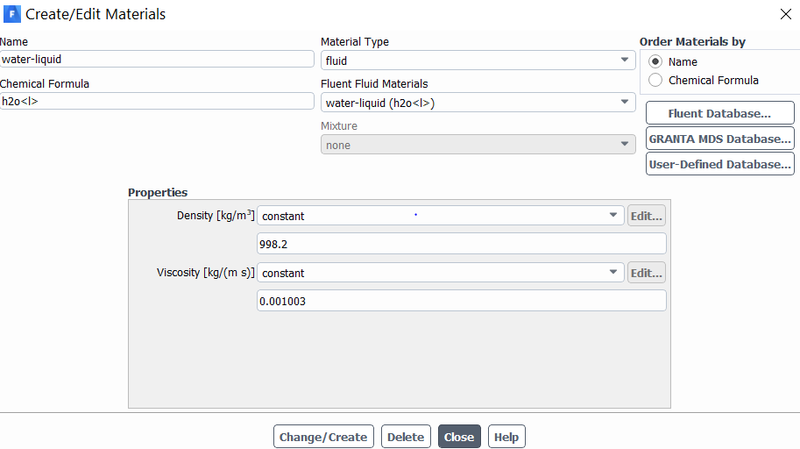Screen dimensions: 800x449
Task: Click the Fluent app icon in title bar
Action: [12, 14]
